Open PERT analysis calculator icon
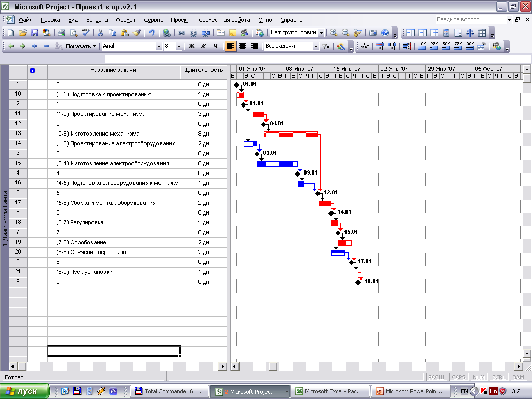The image size is (532, 399). coord(446,33)
